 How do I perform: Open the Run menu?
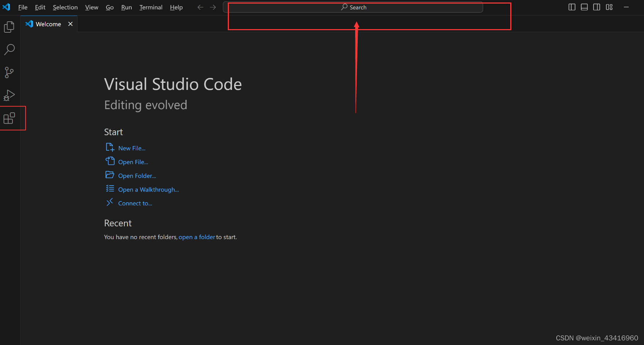tap(126, 7)
